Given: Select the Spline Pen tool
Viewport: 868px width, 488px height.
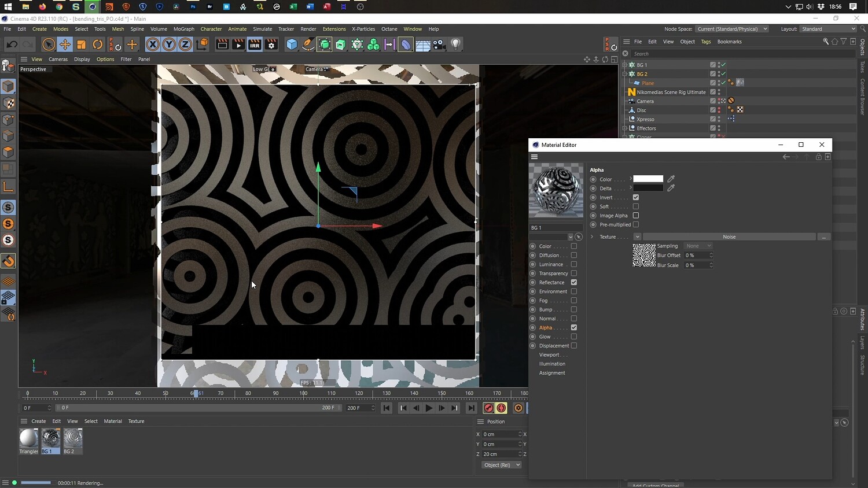Looking at the screenshot, I should pyautogui.click(x=308, y=45).
